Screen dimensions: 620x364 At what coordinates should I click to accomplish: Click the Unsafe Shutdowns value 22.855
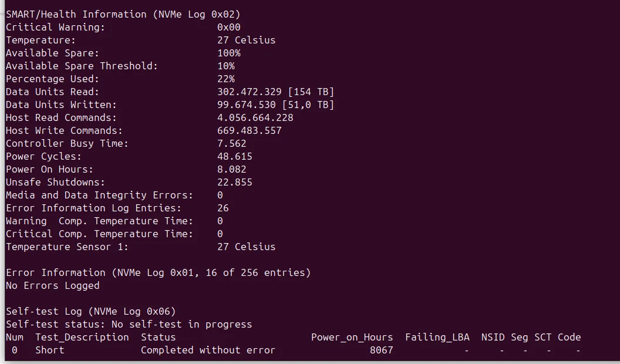pos(234,182)
